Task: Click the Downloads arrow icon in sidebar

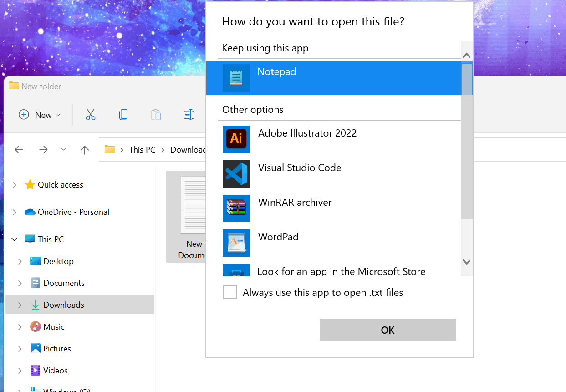Action: (36, 305)
